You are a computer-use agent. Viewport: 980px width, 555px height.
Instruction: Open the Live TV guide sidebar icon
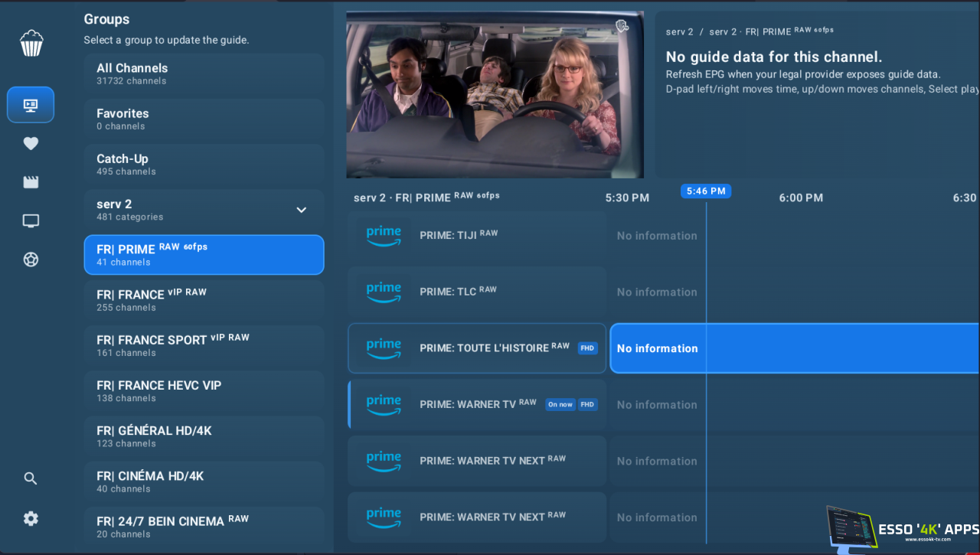click(x=31, y=105)
